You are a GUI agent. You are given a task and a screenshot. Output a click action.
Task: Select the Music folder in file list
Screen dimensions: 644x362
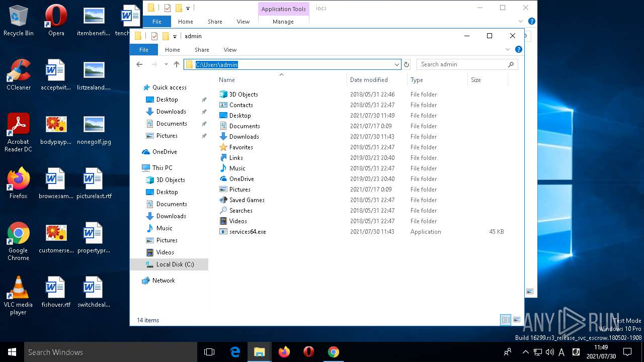tap(232, 168)
